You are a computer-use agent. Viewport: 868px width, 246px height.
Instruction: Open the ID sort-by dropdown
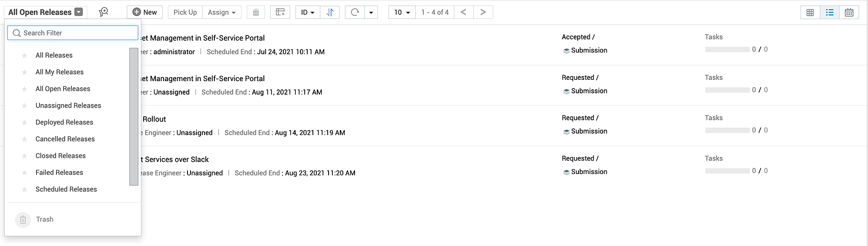click(x=308, y=12)
